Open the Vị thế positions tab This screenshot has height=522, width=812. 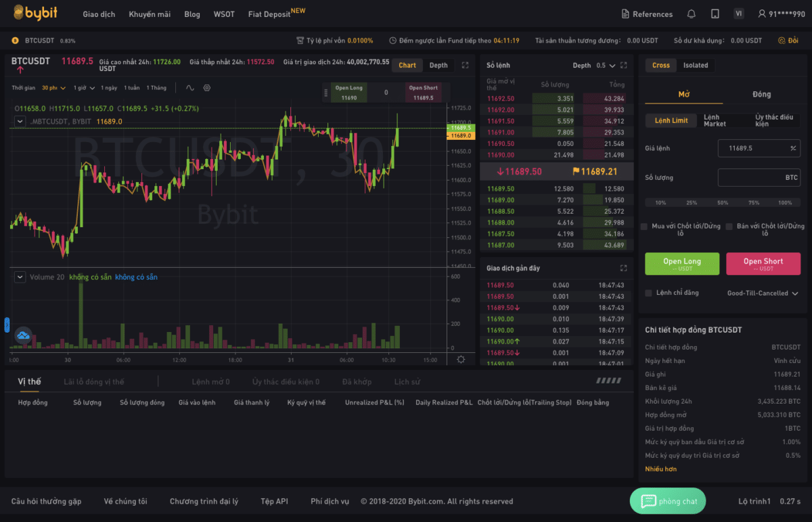pyautogui.click(x=29, y=381)
